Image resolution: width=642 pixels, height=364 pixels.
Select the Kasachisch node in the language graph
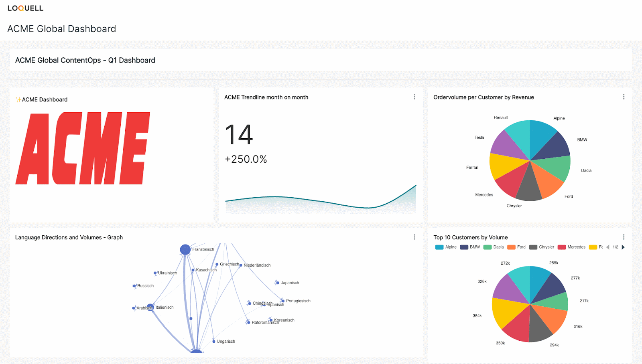193,270
